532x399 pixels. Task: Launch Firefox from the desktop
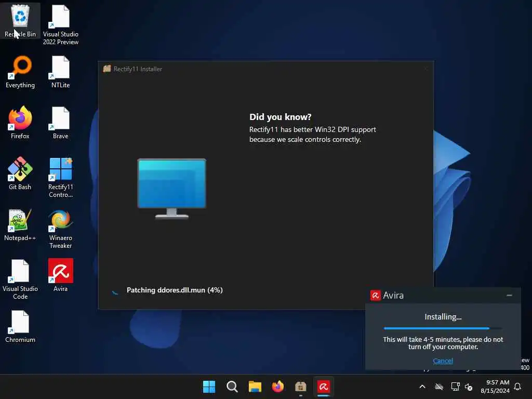tap(20, 123)
